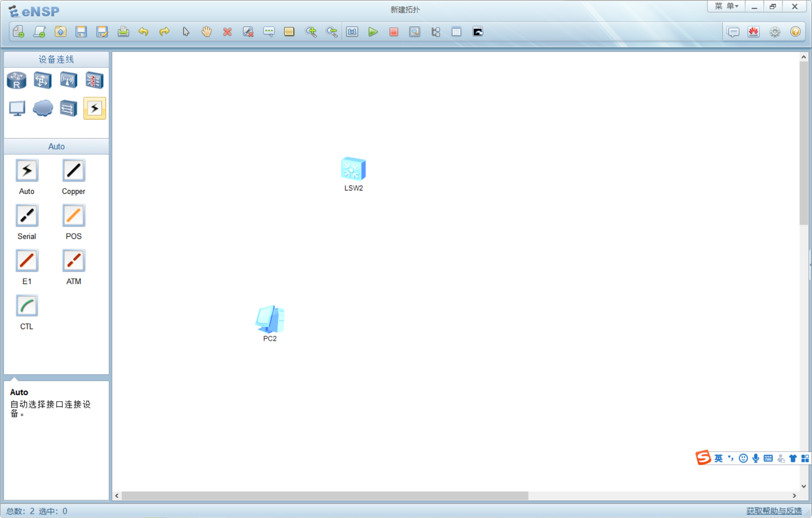Choose the firewall device category icon

(94, 80)
